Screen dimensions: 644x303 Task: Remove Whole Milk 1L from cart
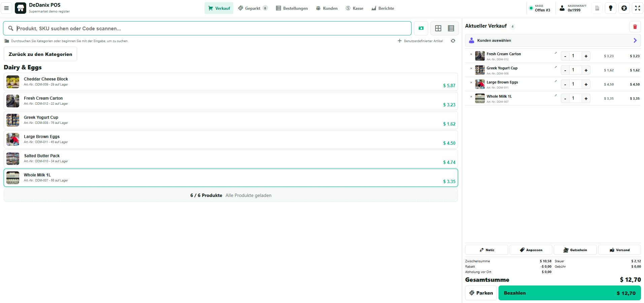pos(471,97)
